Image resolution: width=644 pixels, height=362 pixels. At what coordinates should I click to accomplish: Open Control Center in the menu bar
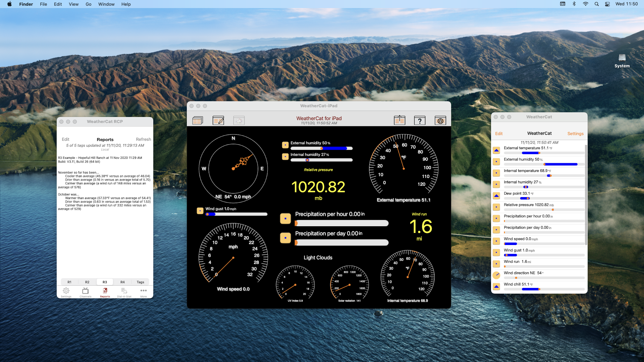[x=607, y=4]
